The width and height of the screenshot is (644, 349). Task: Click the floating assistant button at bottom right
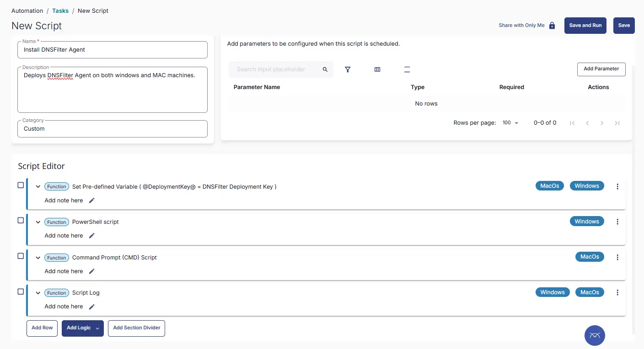(595, 335)
